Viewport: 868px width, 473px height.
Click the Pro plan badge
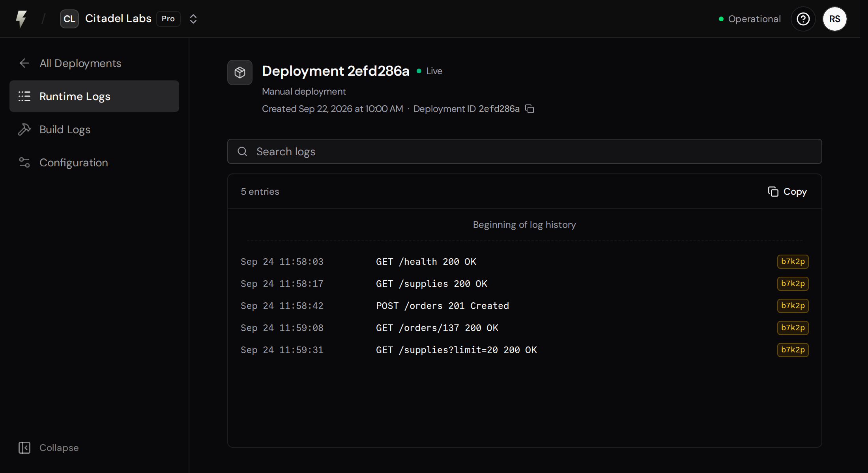click(x=168, y=19)
